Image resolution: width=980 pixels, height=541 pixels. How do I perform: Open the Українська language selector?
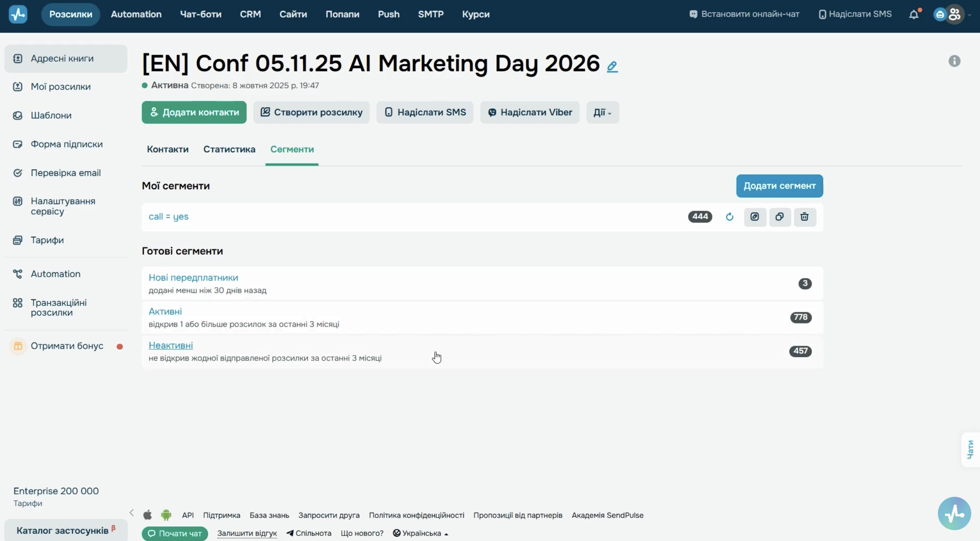coord(420,533)
